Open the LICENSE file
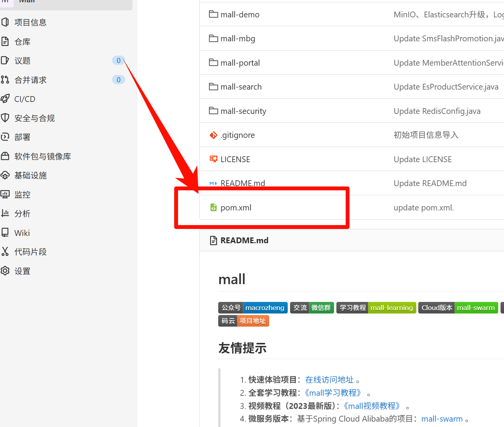504x427 pixels. point(235,159)
